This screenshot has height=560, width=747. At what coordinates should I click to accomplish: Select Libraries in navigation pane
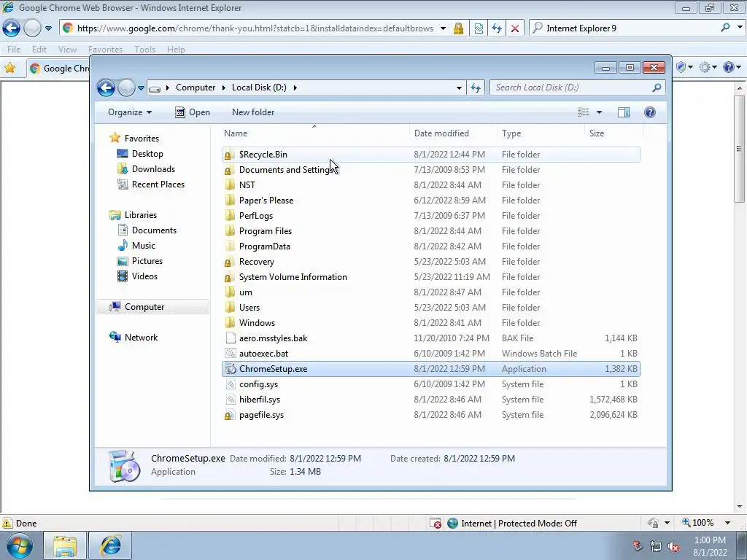pos(141,215)
